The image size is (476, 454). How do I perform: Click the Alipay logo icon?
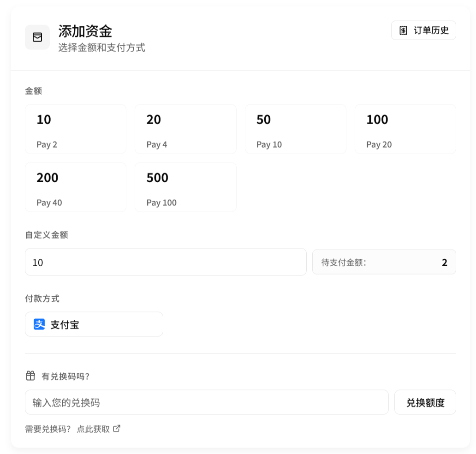point(39,324)
